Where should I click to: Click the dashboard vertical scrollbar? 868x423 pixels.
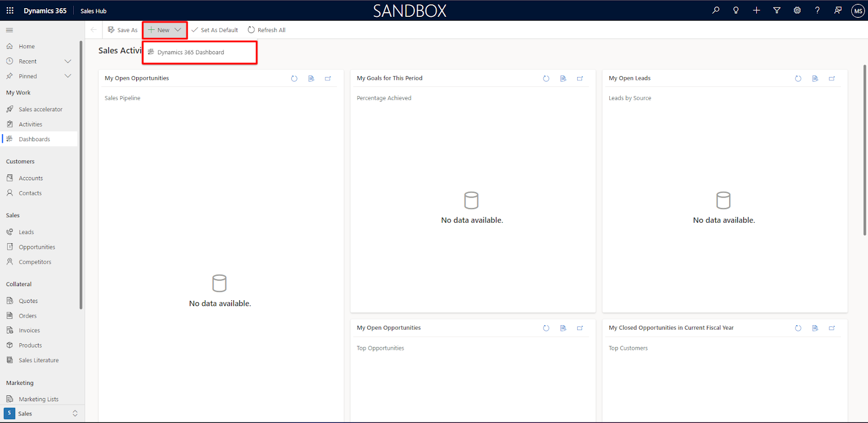pyautogui.click(x=865, y=150)
